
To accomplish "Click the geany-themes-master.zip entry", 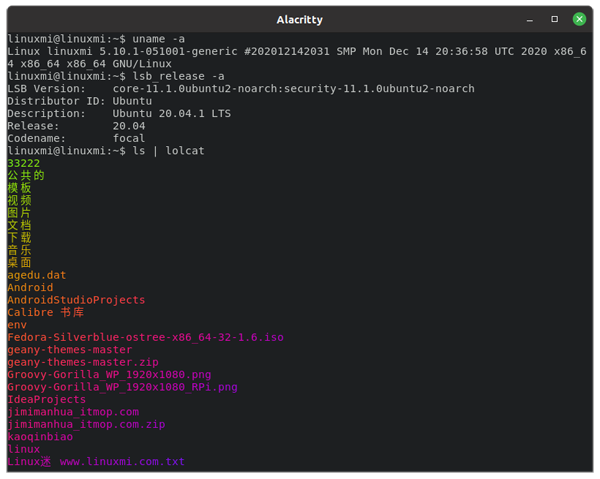I will tap(82, 362).
